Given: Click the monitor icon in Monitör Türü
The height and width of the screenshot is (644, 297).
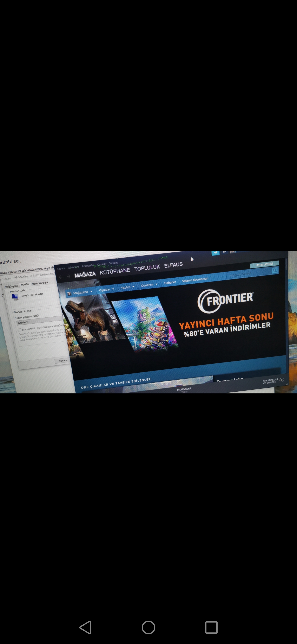Looking at the screenshot, I should (x=15, y=297).
